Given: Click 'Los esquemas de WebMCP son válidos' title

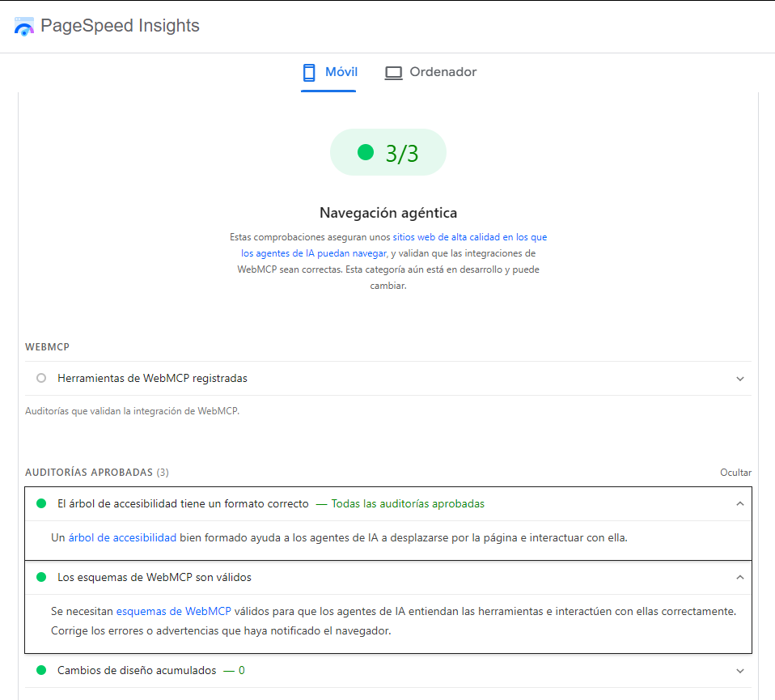Looking at the screenshot, I should (155, 578).
